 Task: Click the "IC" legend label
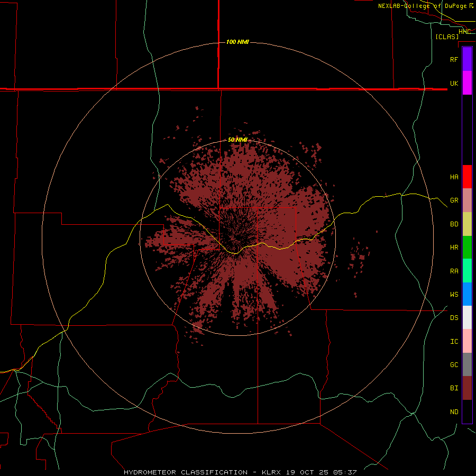coord(454,342)
